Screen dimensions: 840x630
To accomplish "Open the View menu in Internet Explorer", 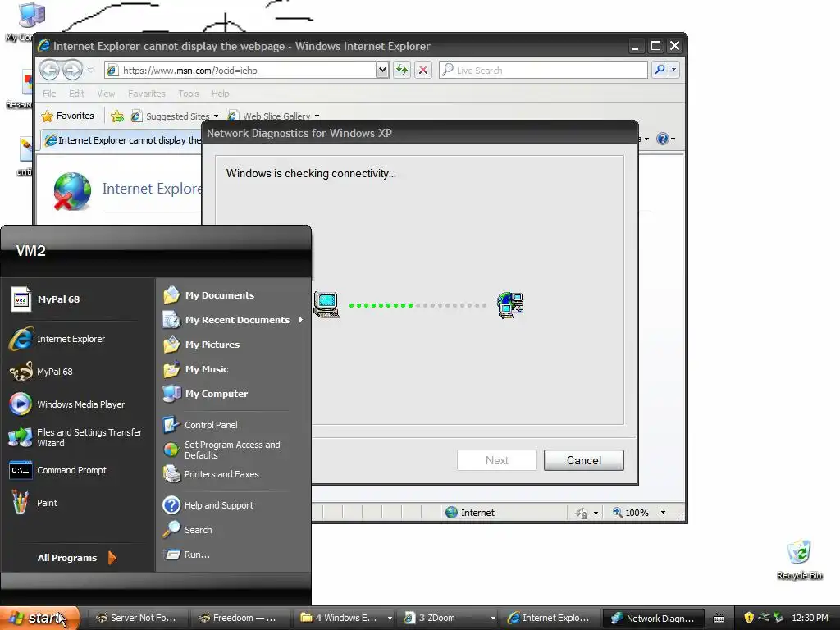I will [x=106, y=94].
